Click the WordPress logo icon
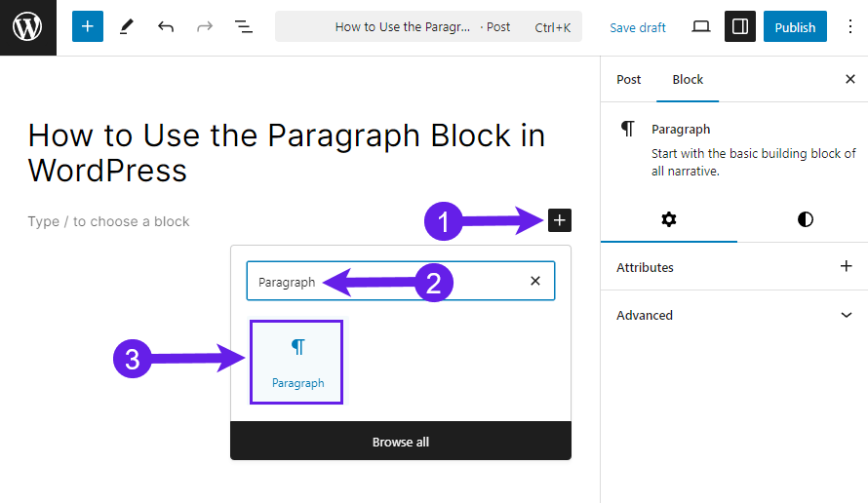Image resolution: width=868 pixels, height=503 pixels. click(x=27, y=27)
